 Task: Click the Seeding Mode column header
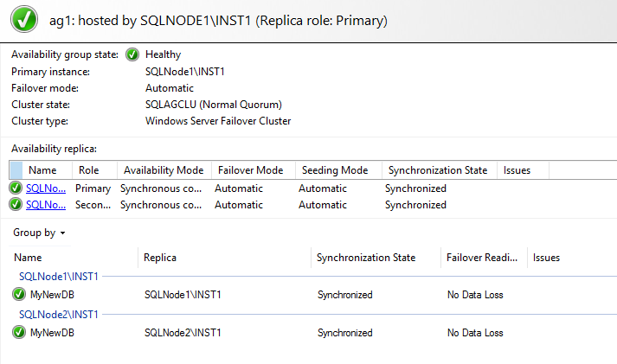click(x=334, y=170)
